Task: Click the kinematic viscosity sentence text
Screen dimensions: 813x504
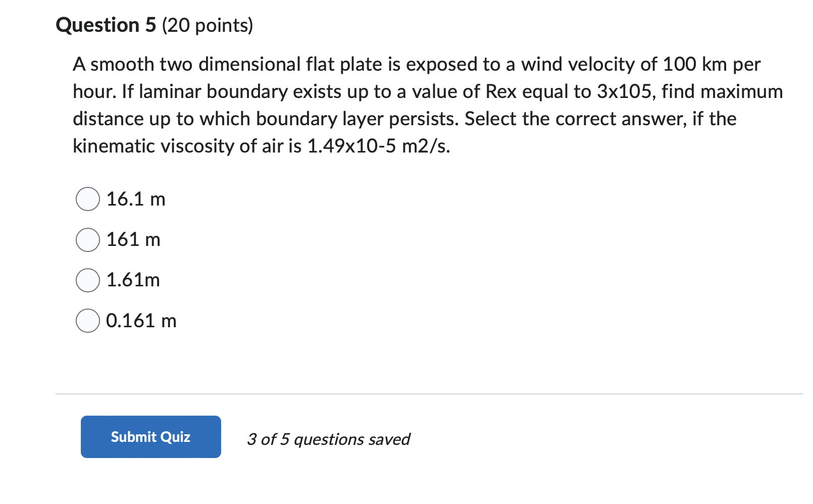Action: (262, 146)
